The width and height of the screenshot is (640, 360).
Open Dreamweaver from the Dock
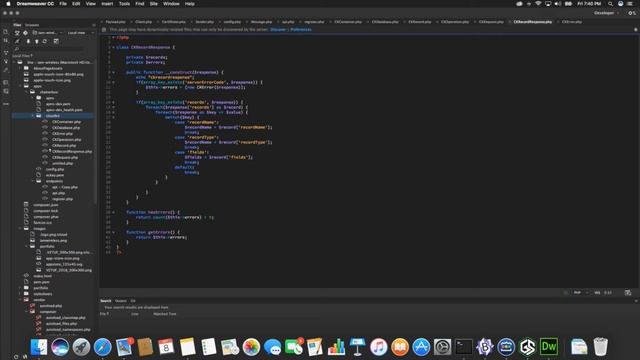click(x=549, y=347)
